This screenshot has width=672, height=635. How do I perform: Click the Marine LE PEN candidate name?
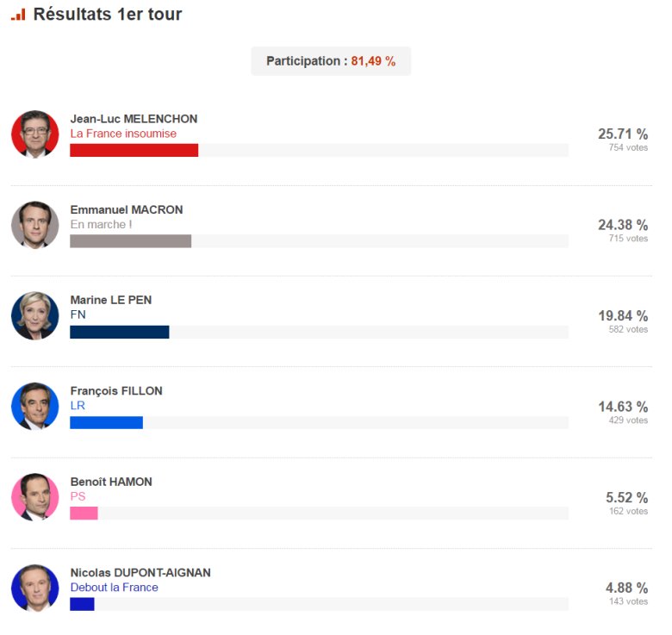tap(111, 301)
